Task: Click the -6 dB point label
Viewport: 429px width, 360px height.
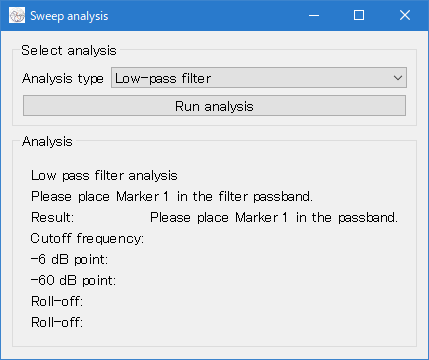Action: tap(69, 259)
